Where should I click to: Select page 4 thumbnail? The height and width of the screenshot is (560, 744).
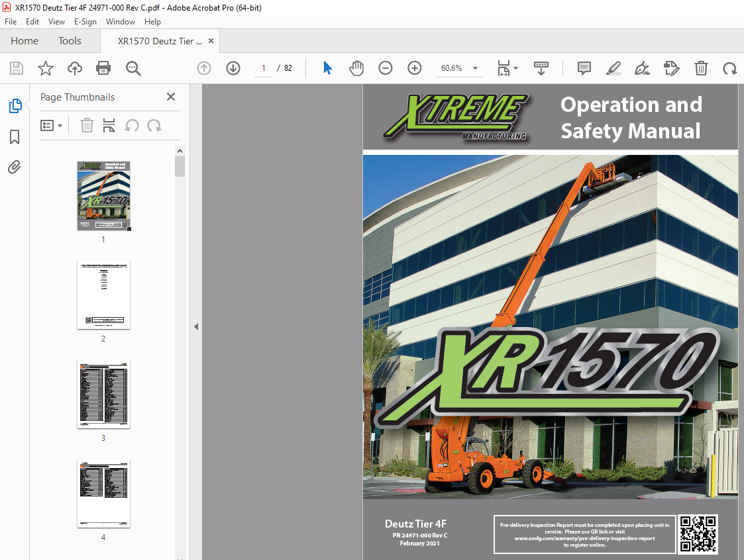point(103,494)
